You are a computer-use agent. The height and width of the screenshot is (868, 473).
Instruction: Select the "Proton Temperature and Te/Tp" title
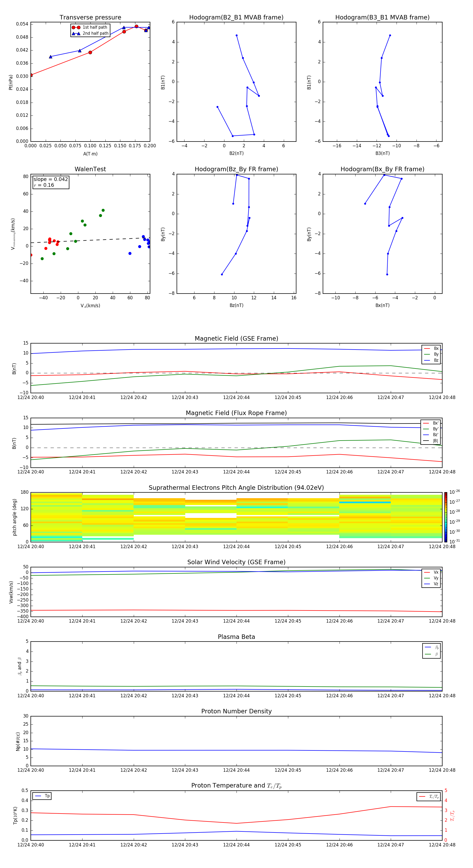click(236, 785)
